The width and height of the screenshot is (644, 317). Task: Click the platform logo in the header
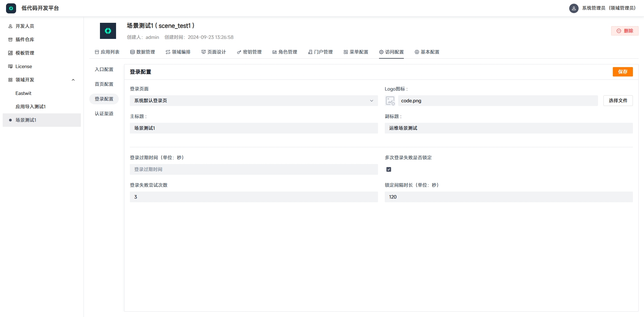pyautogui.click(x=11, y=8)
